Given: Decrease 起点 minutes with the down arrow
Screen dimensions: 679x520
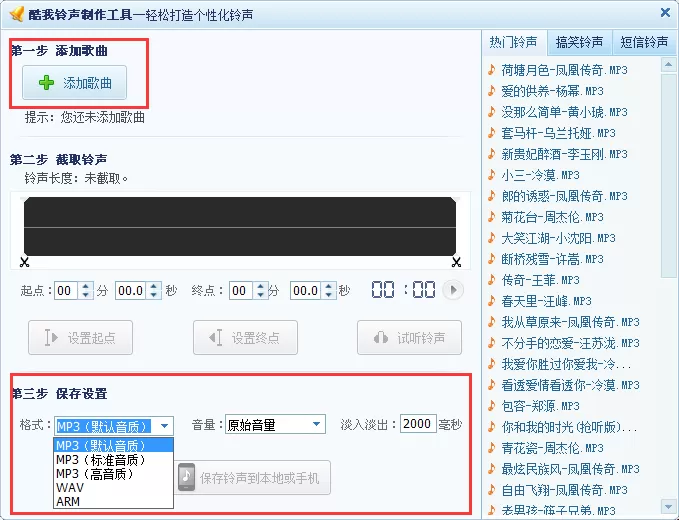Looking at the screenshot, I should [x=86, y=295].
